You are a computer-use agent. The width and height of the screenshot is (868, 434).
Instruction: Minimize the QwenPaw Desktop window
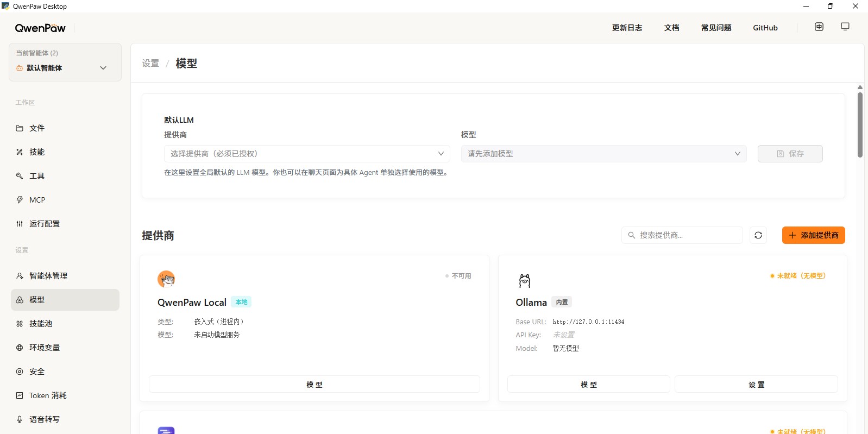pyautogui.click(x=806, y=6)
